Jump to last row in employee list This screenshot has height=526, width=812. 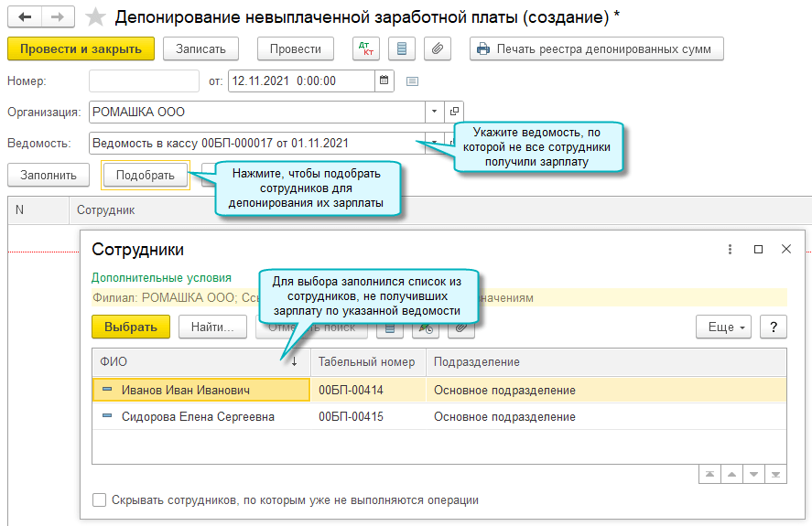pyautogui.click(x=776, y=474)
